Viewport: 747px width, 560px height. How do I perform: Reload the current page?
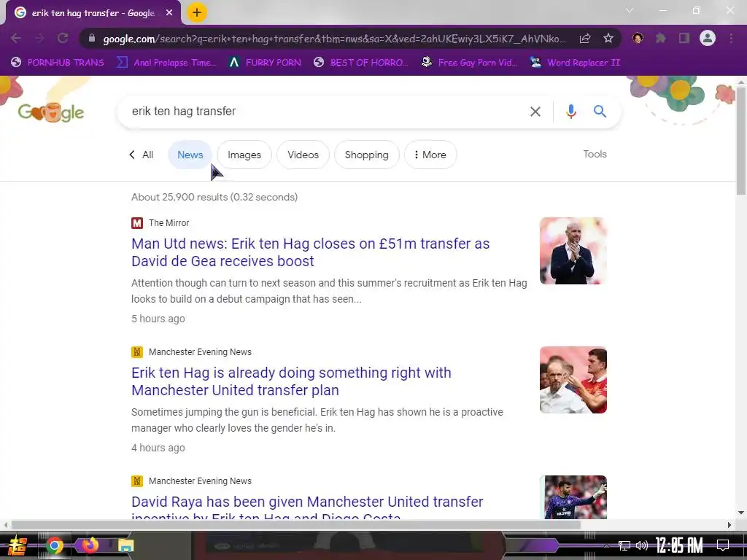pos(63,38)
